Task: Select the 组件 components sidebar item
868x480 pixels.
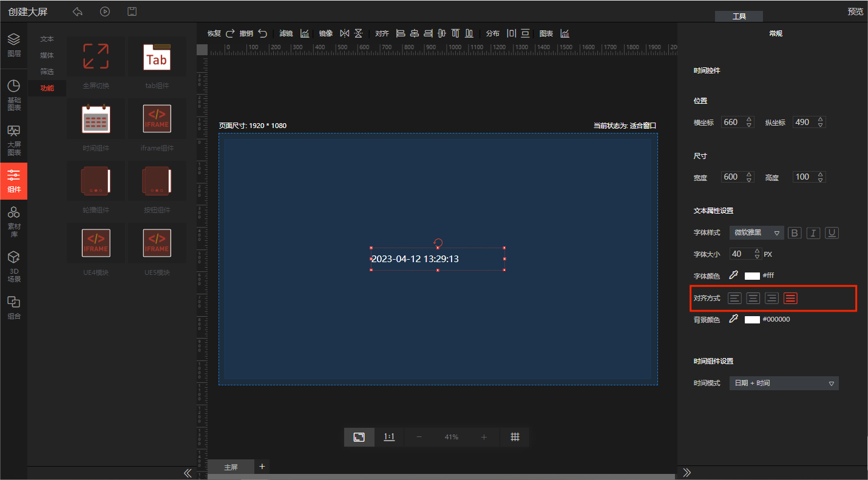Action: pyautogui.click(x=14, y=181)
